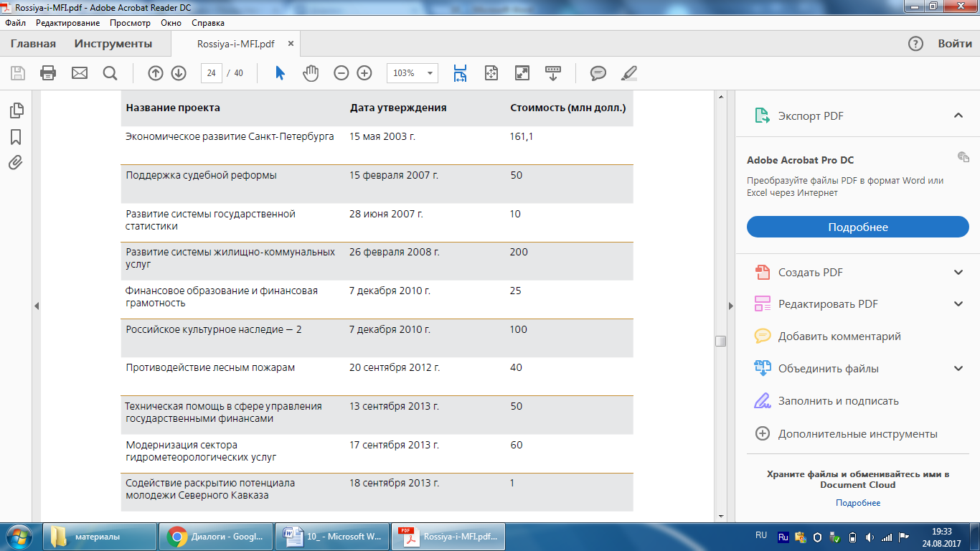This screenshot has height=551, width=980.
Task: Add a sticky note comment
Action: tap(598, 73)
